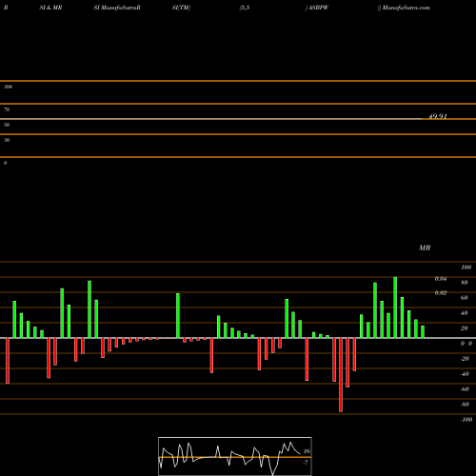Click the 100 level orange line label
The image size is (476, 476).
(9, 87)
